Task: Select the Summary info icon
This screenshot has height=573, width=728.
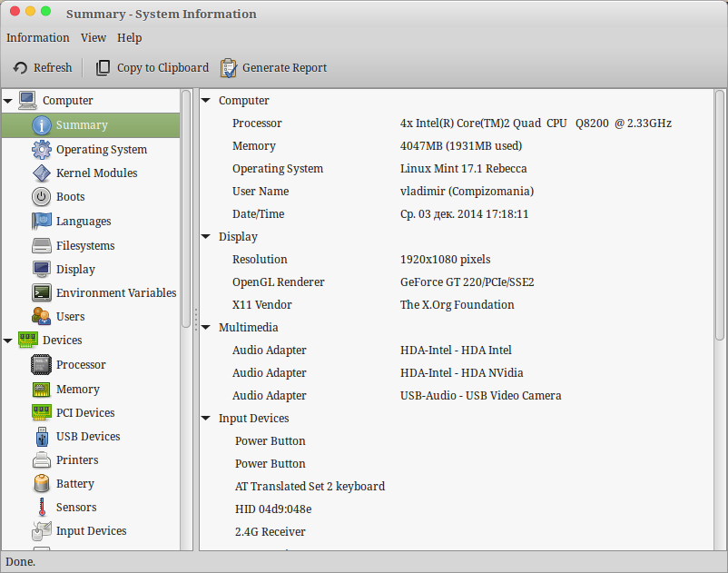Action: tap(42, 125)
